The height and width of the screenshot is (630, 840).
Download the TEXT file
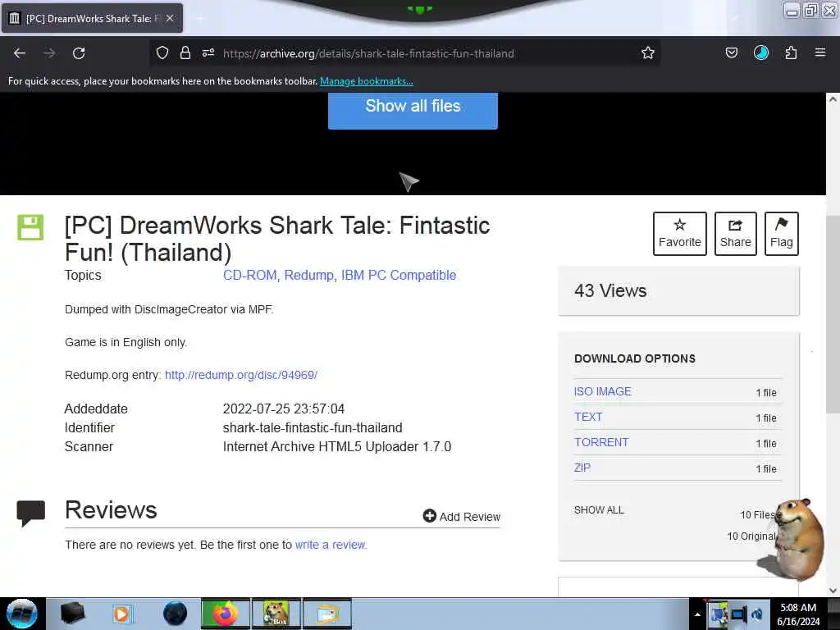click(x=588, y=417)
